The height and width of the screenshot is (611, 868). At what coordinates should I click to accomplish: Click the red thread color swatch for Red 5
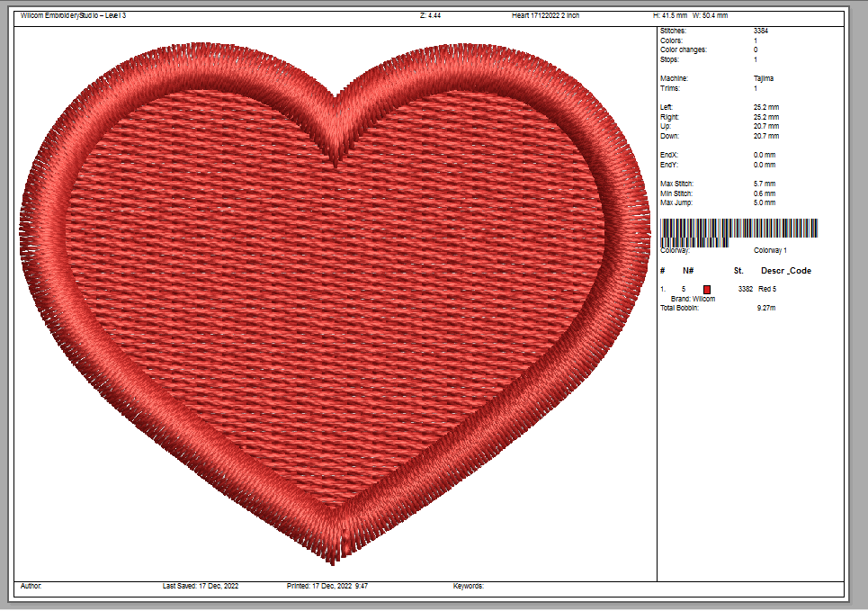(x=707, y=290)
